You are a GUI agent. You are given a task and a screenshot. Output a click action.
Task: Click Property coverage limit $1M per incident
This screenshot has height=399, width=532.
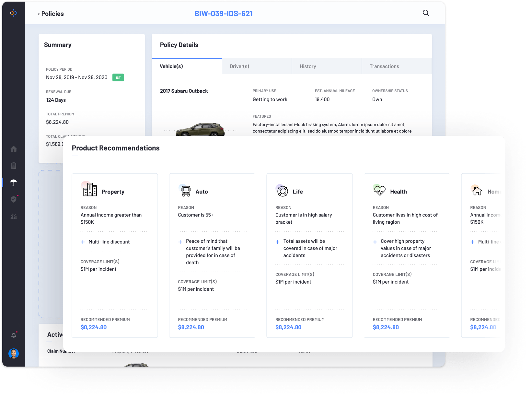tap(98, 269)
